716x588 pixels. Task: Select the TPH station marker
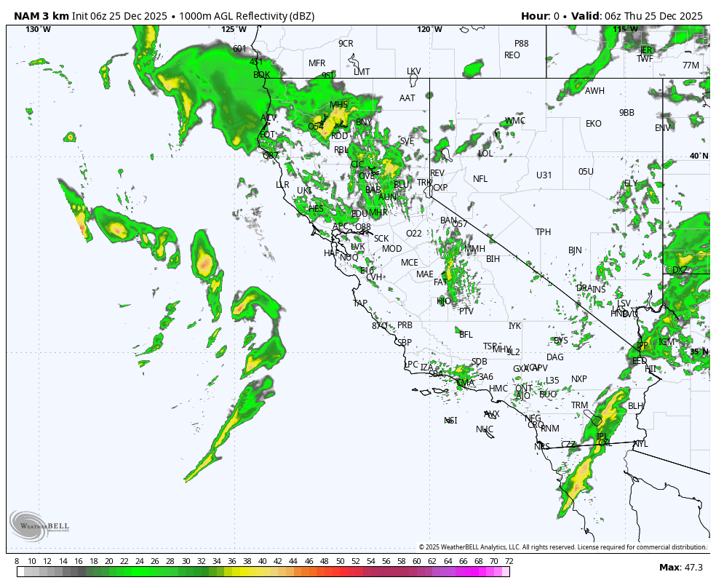(x=544, y=231)
